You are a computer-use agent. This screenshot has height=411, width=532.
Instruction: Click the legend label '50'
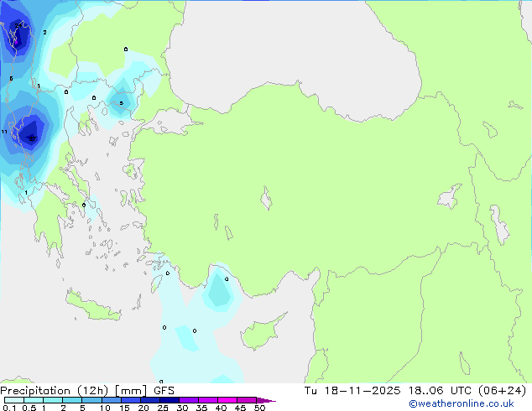[259, 408]
